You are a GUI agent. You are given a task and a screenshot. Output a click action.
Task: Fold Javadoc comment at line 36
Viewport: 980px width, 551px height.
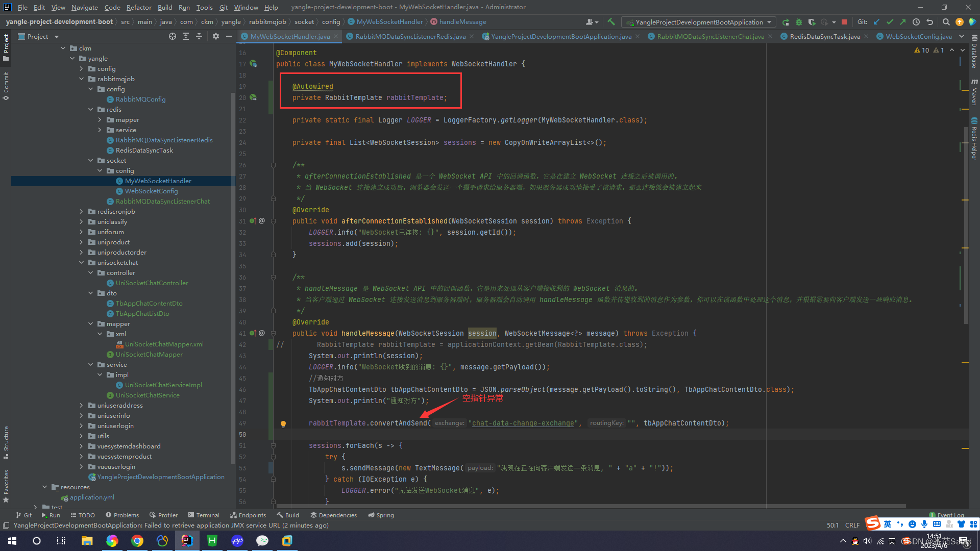coord(273,277)
